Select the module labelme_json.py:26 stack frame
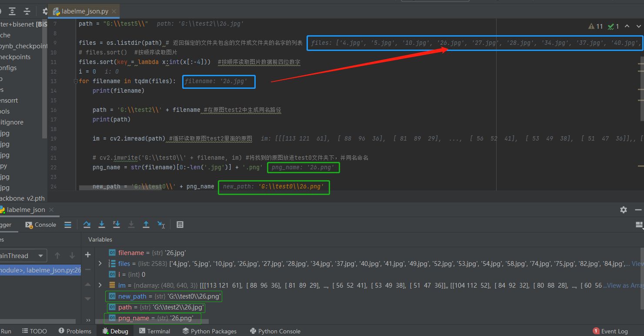Image resolution: width=644 pixels, height=336 pixels. 40,270
